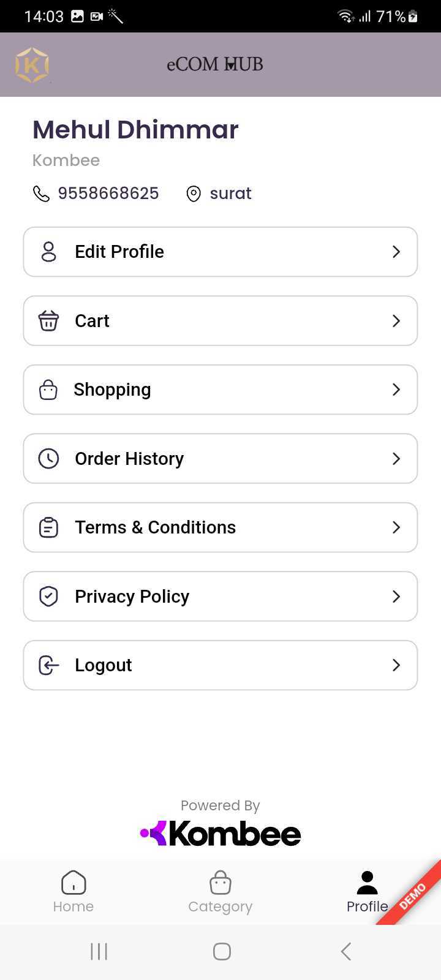Open the Cart row chevron

tap(396, 321)
